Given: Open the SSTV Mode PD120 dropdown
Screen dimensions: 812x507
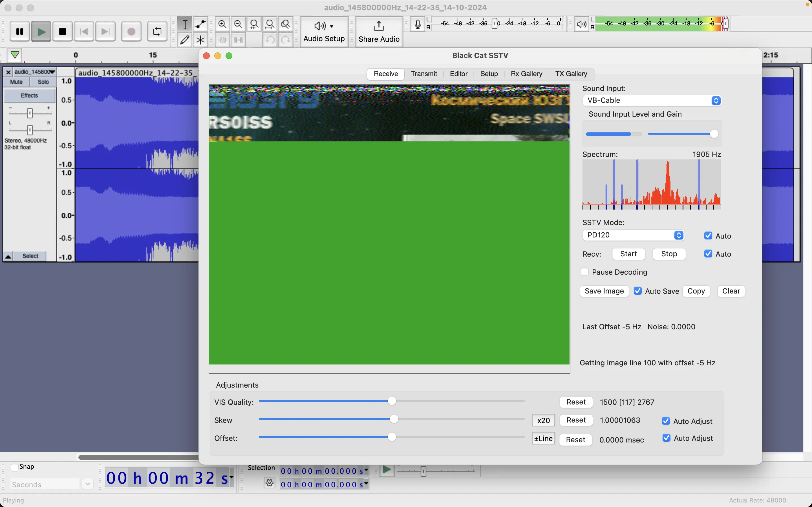Looking at the screenshot, I should click(633, 235).
